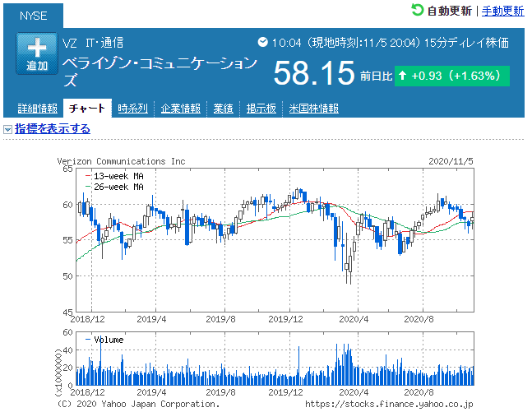
Task: Click the green auto-refresh icon
Action: (x=418, y=10)
